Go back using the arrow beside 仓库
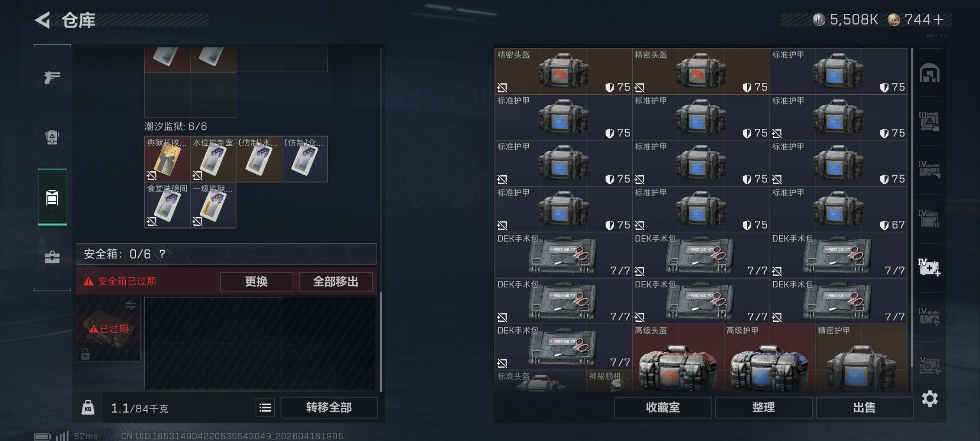The height and width of the screenshot is (441, 980). [x=43, y=20]
